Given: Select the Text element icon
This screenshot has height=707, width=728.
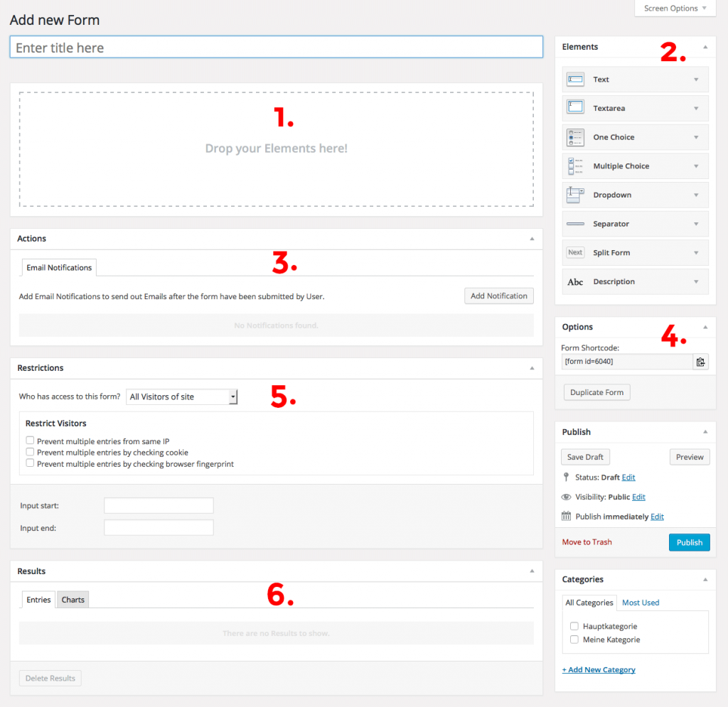Looking at the screenshot, I should 576,79.
